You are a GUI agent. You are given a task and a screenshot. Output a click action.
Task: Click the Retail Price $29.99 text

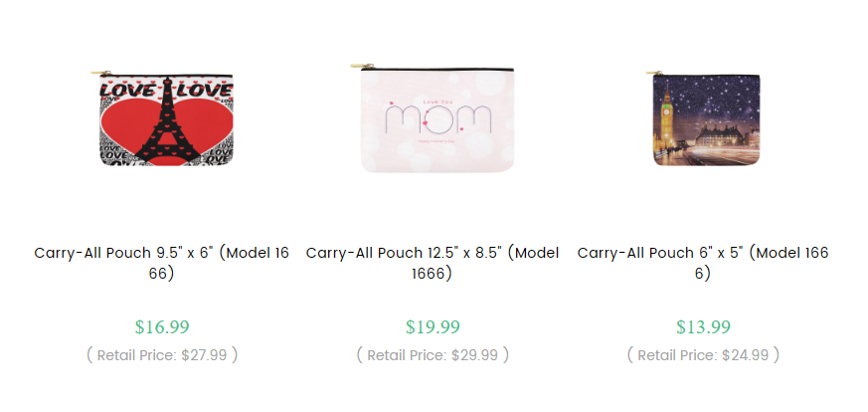point(433,354)
